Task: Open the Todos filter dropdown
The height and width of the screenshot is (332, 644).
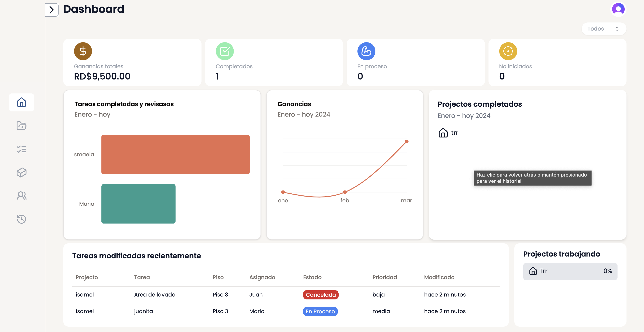Action: 604,29
